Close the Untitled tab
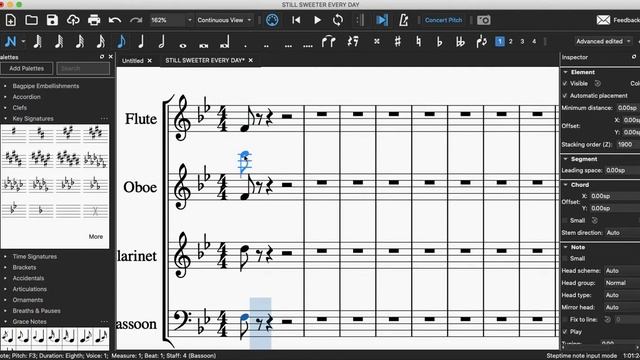This screenshot has width=640, height=360. click(x=149, y=61)
